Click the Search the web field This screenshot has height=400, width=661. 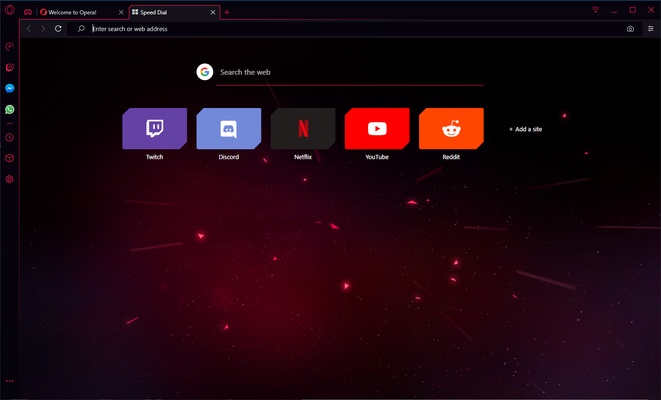[x=350, y=72]
